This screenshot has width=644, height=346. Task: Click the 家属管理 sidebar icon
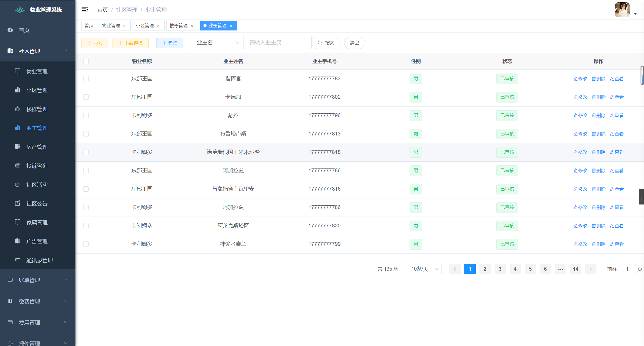[x=18, y=222]
